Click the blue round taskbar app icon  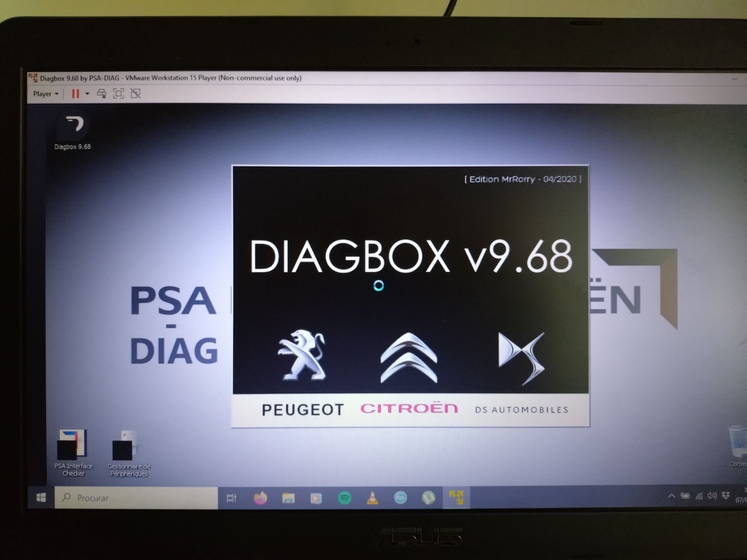click(400, 498)
